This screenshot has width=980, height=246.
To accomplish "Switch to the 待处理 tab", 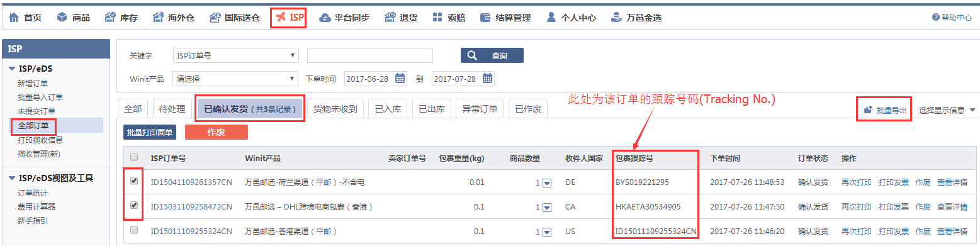I will 172,109.
